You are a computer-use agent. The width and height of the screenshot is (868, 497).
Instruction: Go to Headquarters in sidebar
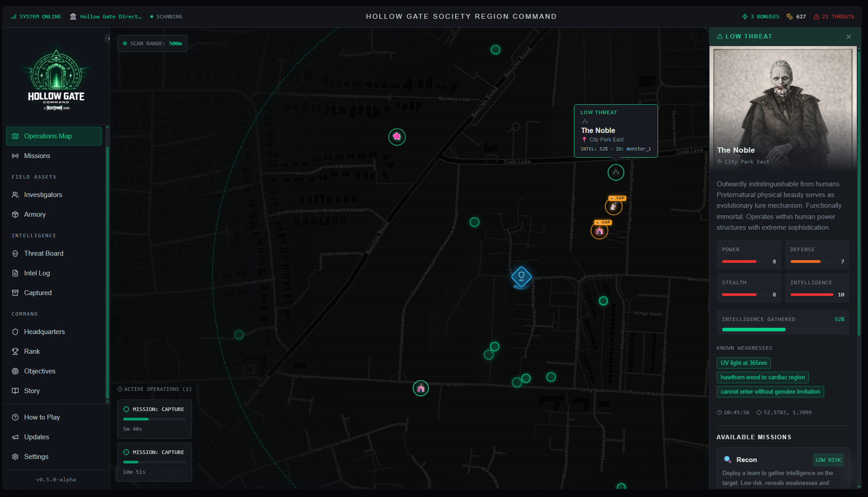pos(44,332)
